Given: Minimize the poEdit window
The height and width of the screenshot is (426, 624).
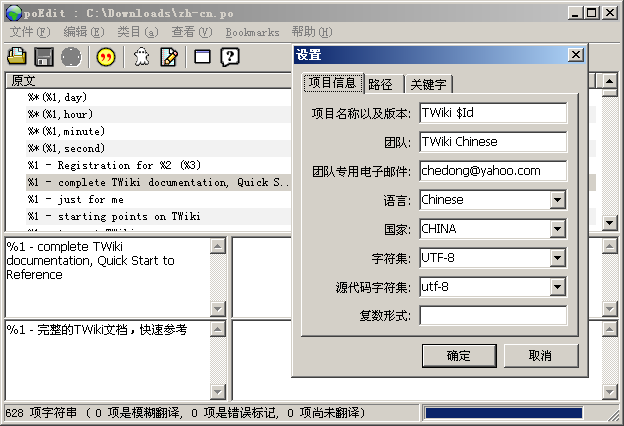Looking at the screenshot, I should tap(575, 13).
